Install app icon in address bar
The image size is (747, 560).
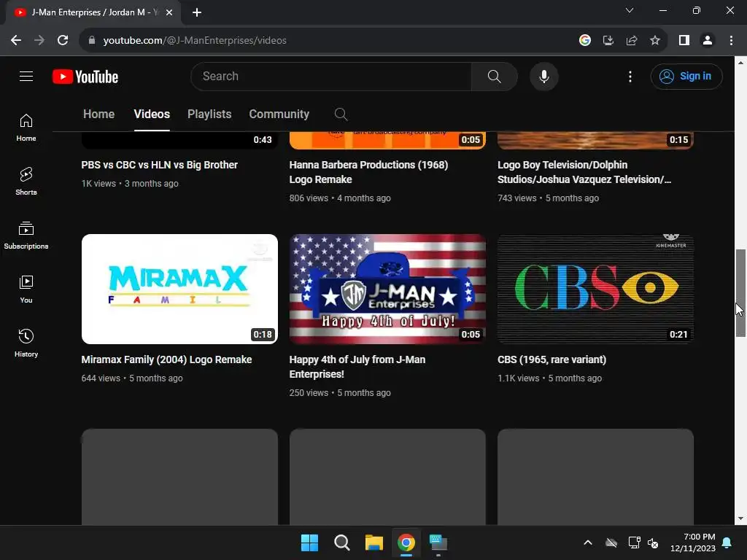coord(608,41)
